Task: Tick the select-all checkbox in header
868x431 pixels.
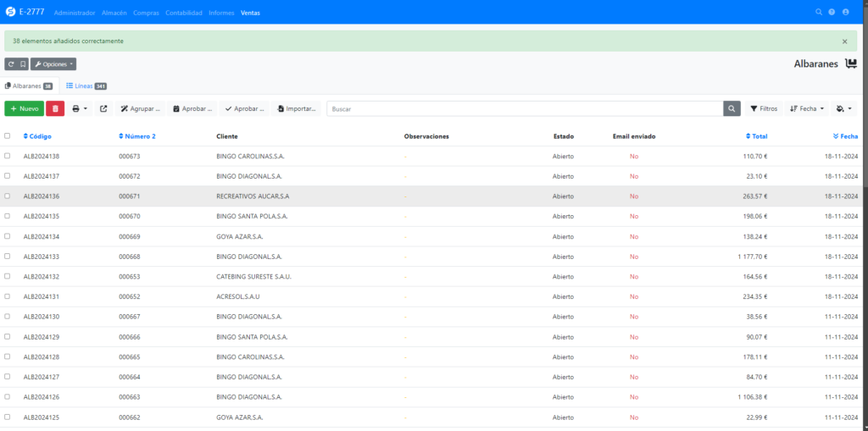Action: tap(8, 135)
